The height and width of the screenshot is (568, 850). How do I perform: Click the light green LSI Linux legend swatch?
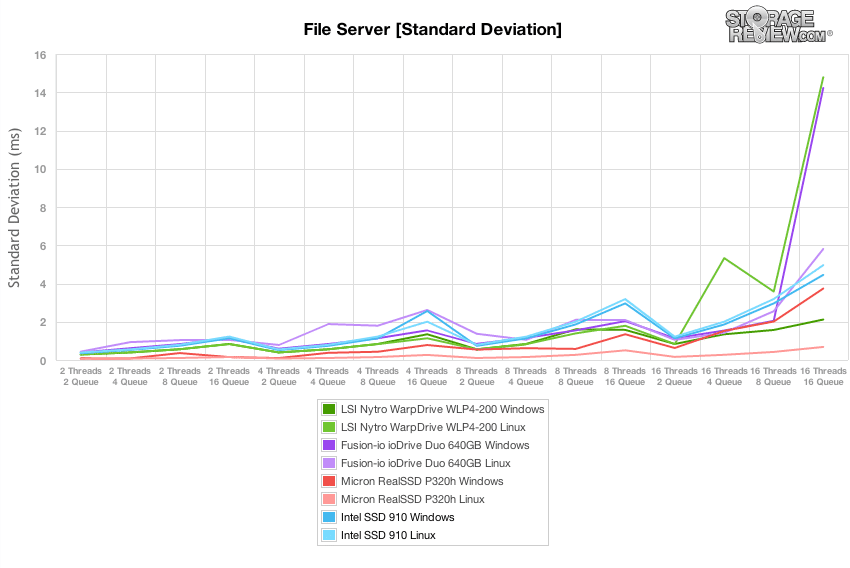click(x=329, y=427)
